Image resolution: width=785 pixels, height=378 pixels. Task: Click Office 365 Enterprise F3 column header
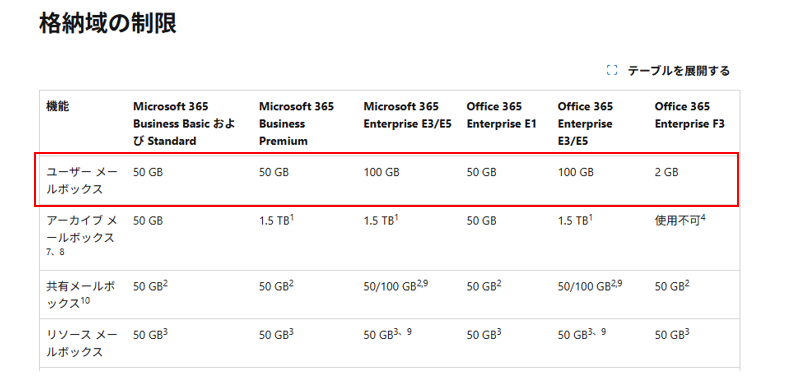[x=689, y=115]
